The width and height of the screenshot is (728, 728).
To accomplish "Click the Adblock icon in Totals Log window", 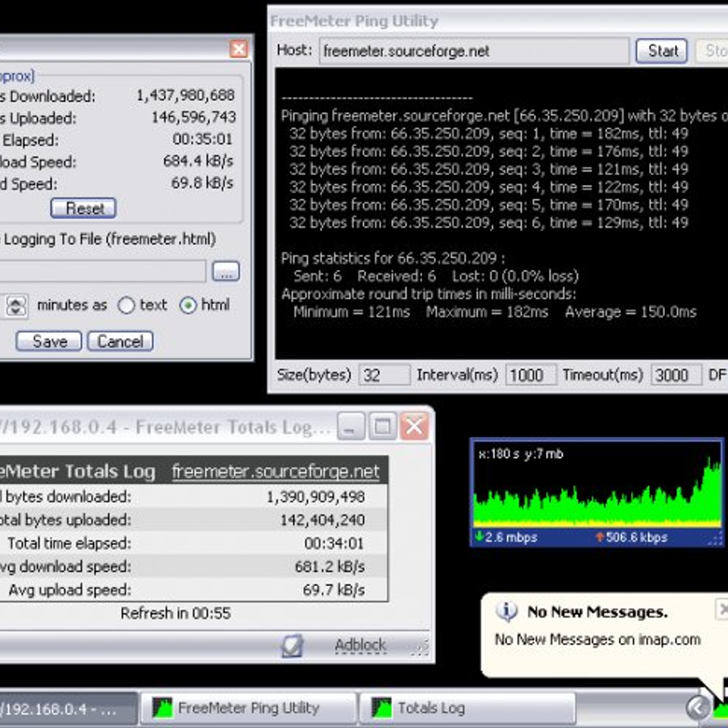I will point(291,645).
